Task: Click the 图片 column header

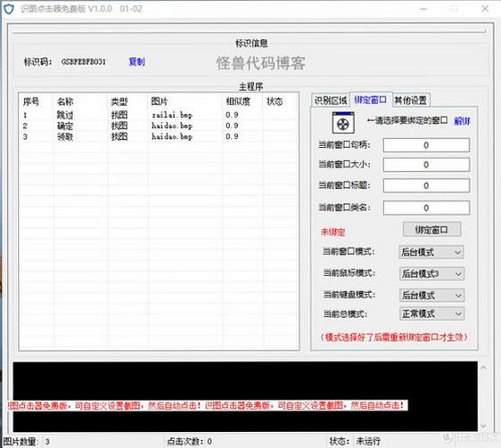Action: [185, 102]
